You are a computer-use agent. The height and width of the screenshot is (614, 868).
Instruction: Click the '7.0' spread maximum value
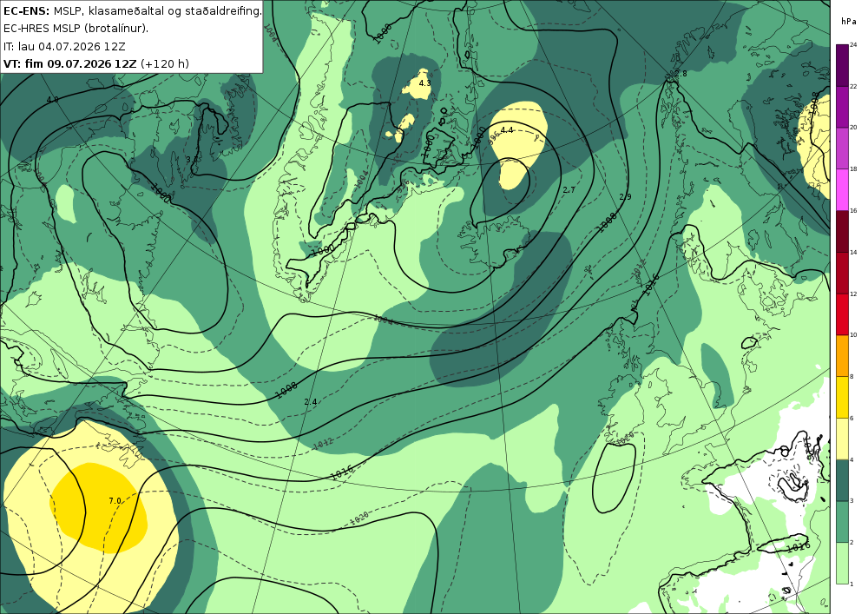(x=115, y=500)
